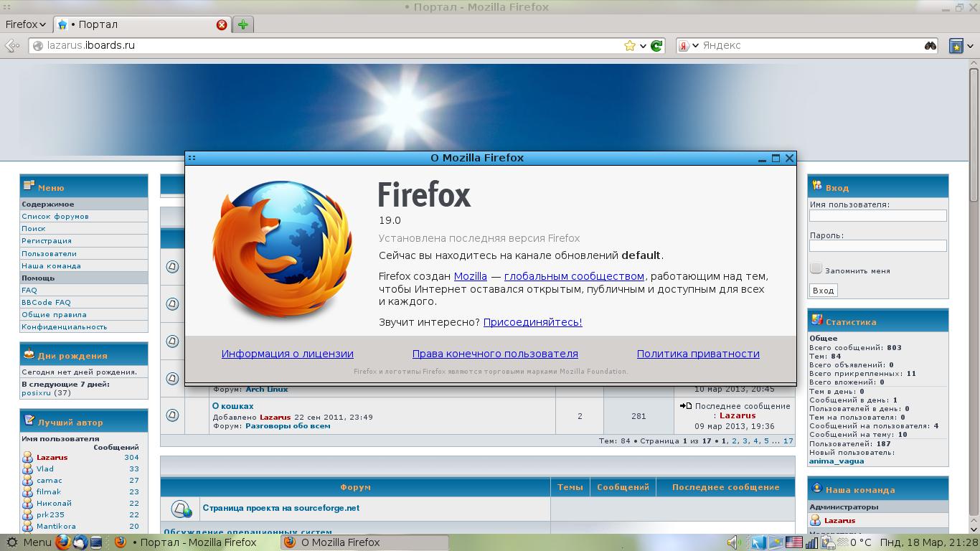Click the show desktop taskbar icon
This screenshot has width=980, height=551.
tap(95, 542)
